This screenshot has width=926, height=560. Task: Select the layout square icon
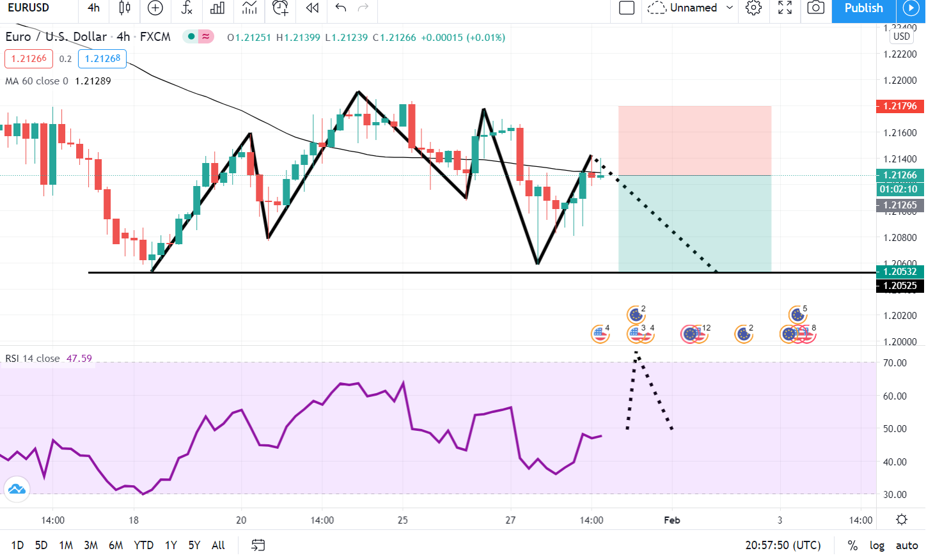627,8
